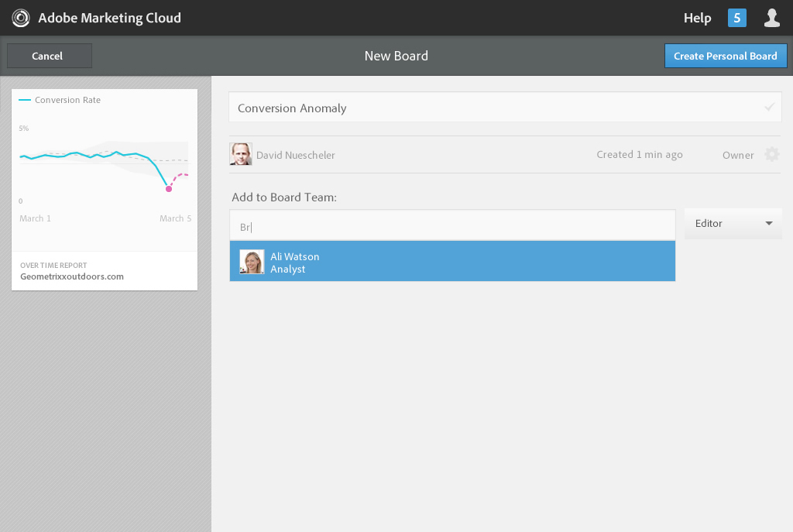Open the notifications badge showing 5

tap(736, 19)
